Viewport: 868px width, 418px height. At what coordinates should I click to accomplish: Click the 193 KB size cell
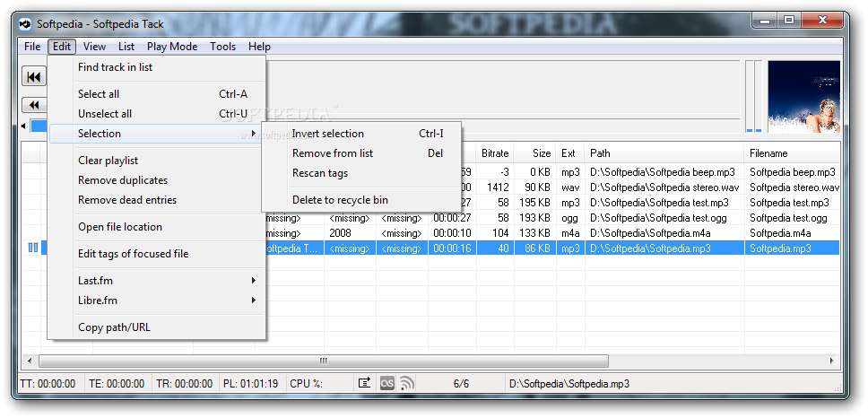(534, 218)
